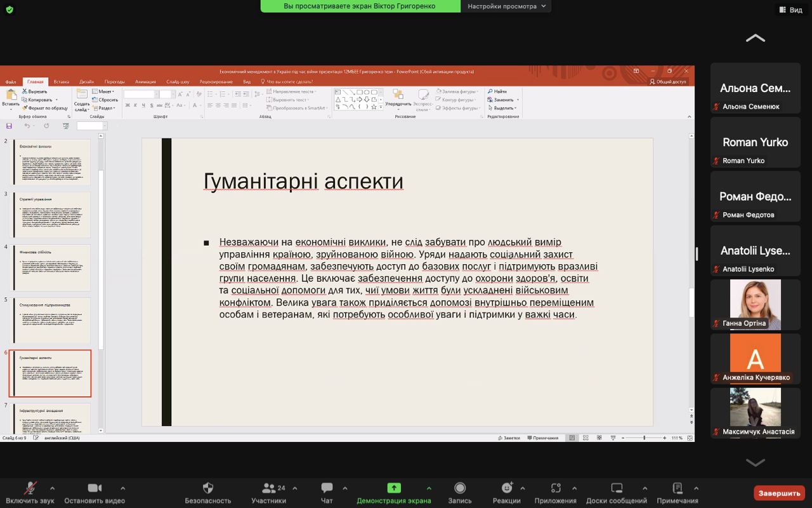
Task: Start recording with the Record icon
Action: pyautogui.click(x=460, y=488)
